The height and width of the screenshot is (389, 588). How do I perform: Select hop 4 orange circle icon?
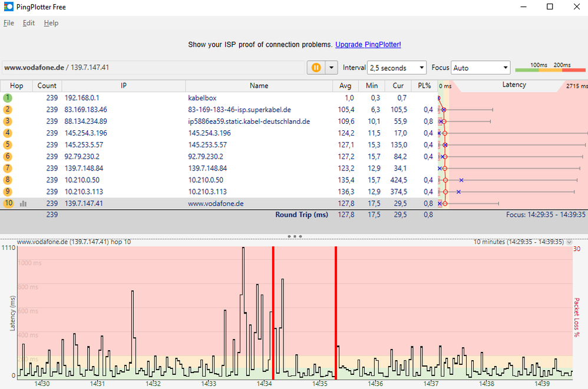pos(8,133)
